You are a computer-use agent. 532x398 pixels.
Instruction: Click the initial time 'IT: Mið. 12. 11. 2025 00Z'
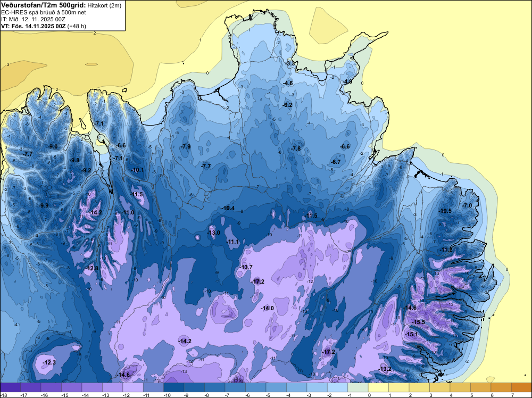point(33,19)
